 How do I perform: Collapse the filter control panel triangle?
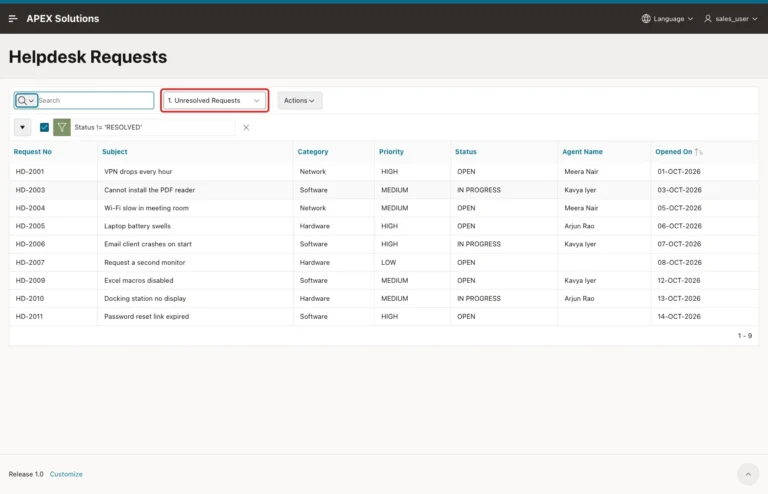23,127
